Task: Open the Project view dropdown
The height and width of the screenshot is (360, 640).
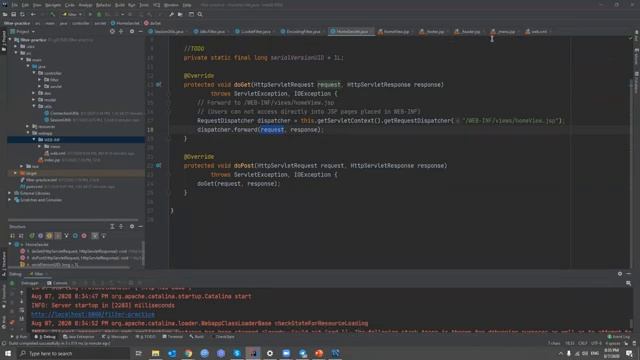Action: click(23, 31)
